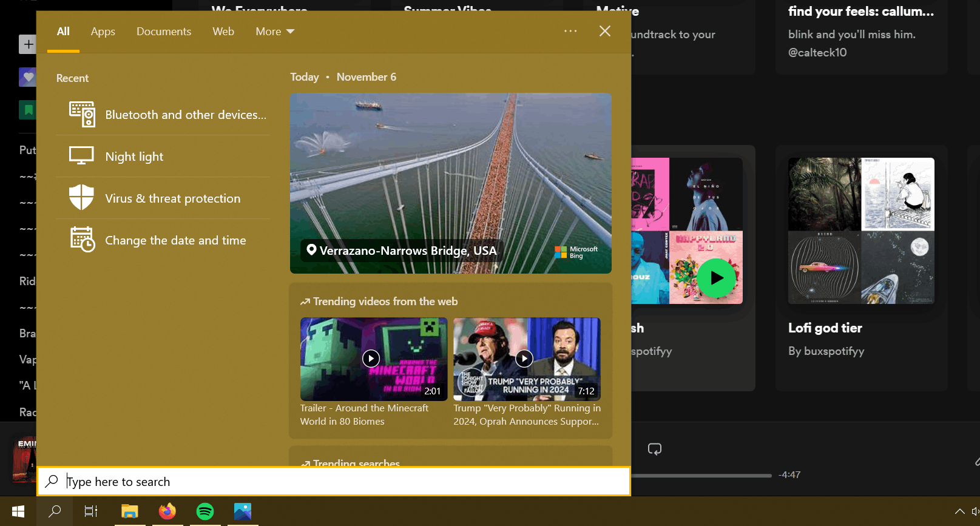Open Bluetooth and other devices settings
Screen dimensions: 980x526
tap(163, 115)
